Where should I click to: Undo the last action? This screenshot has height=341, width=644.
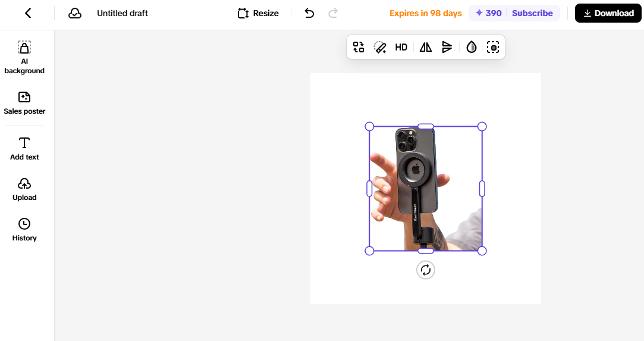pos(309,13)
